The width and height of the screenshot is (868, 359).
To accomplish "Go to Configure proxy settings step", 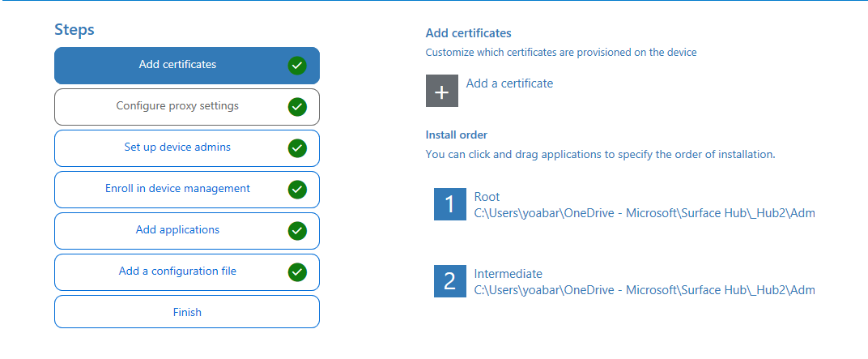I will pyautogui.click(x=177, y=106).
